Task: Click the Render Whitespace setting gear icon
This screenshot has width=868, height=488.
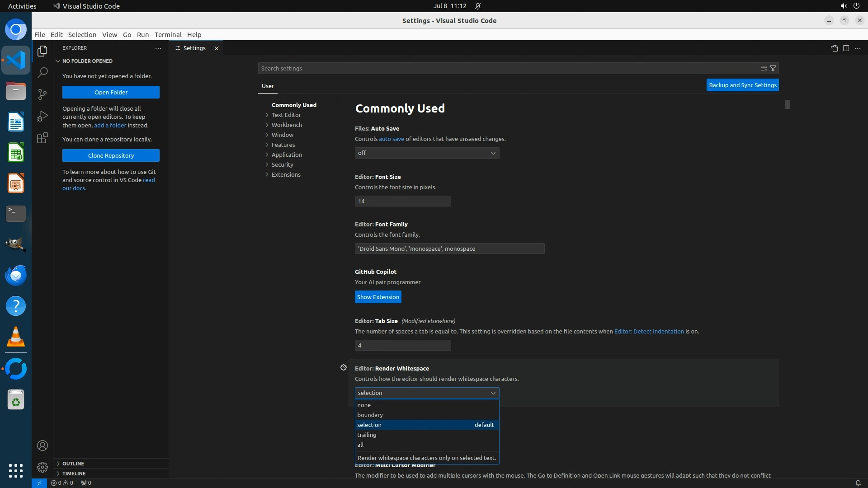Action: pyautogui.click(x=344, y=367)
